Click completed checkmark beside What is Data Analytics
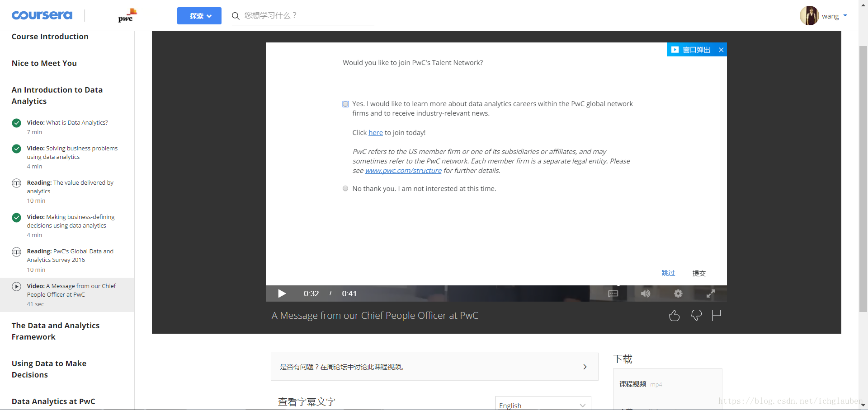868x410 pixels. (16, 123)
